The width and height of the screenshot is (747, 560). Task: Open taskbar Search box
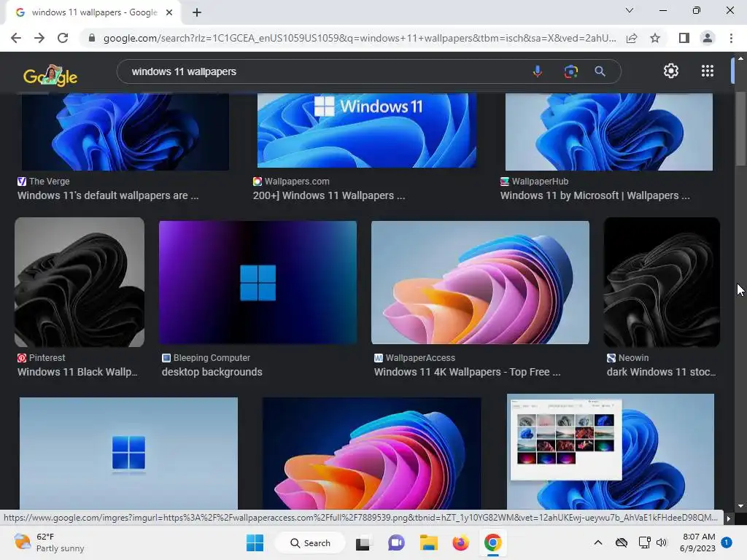pyautogui.click(x=310, y=542)
